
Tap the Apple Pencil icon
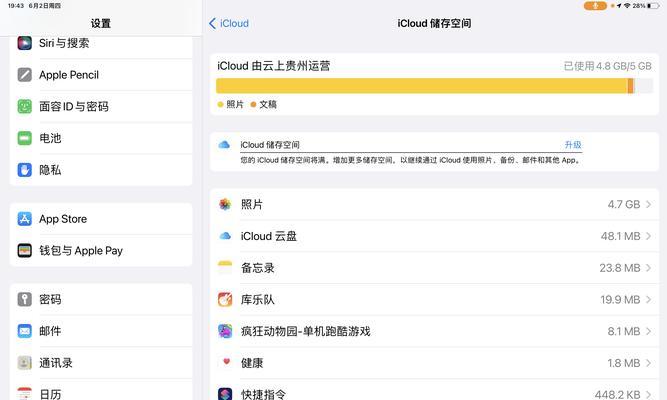(24, 75)
